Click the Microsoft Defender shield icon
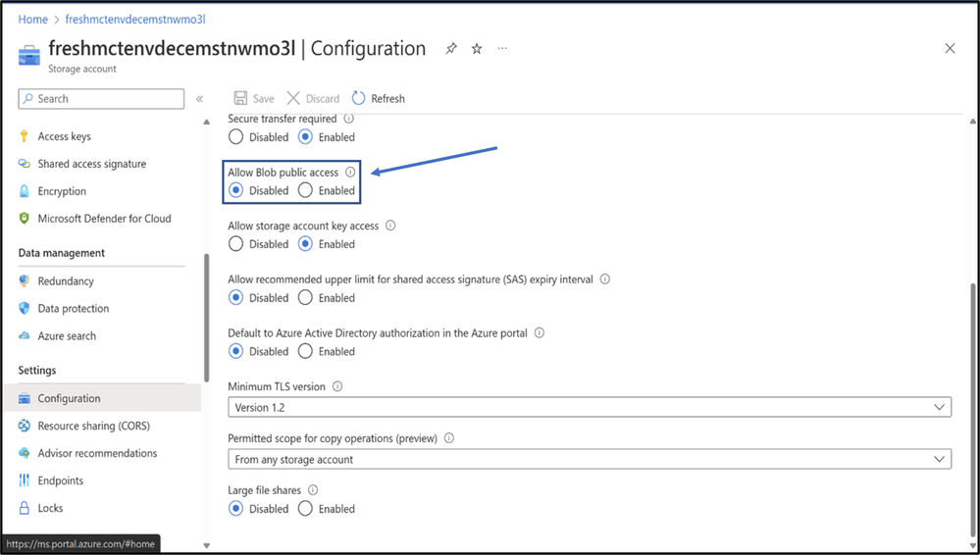This screenshot has width=980, height=555. tap(25, 218)
